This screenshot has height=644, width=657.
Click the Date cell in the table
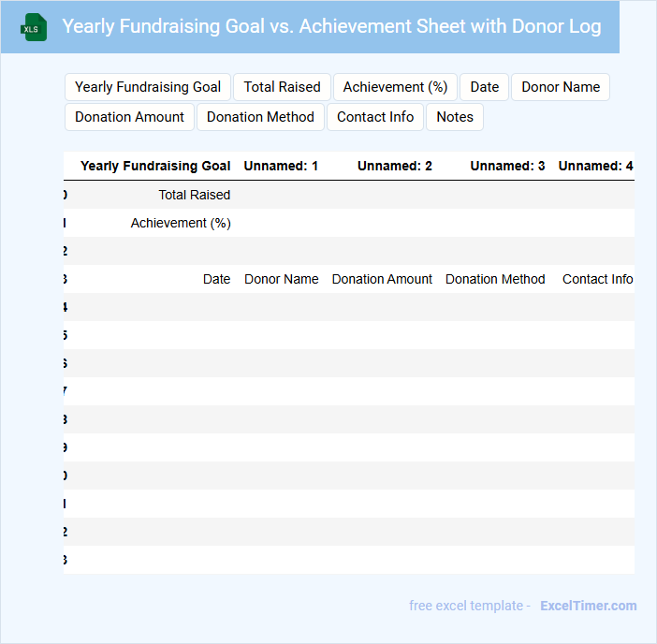216,279
